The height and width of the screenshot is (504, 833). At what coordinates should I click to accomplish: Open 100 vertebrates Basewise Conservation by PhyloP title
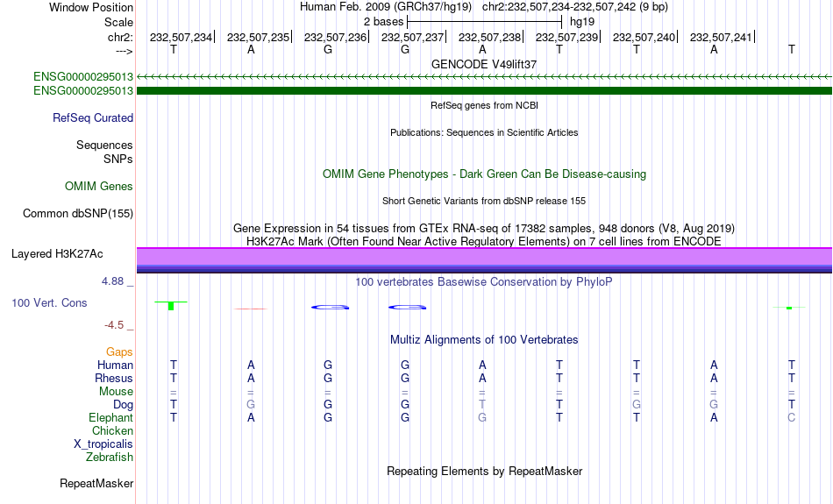(484, 282)
